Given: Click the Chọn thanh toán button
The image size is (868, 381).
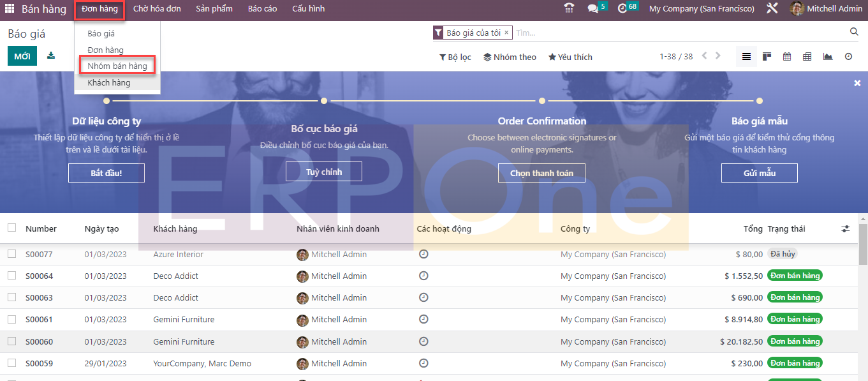Looking at the screenshot, I should click(x=541, y=173).
